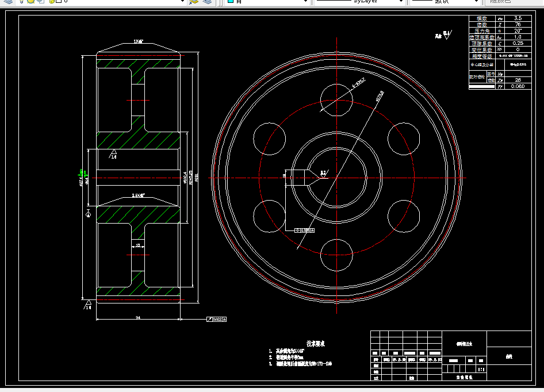Select the mating gear tooth value 28
The width and height of the screenshot is (544, 392).
pos(518,80)
